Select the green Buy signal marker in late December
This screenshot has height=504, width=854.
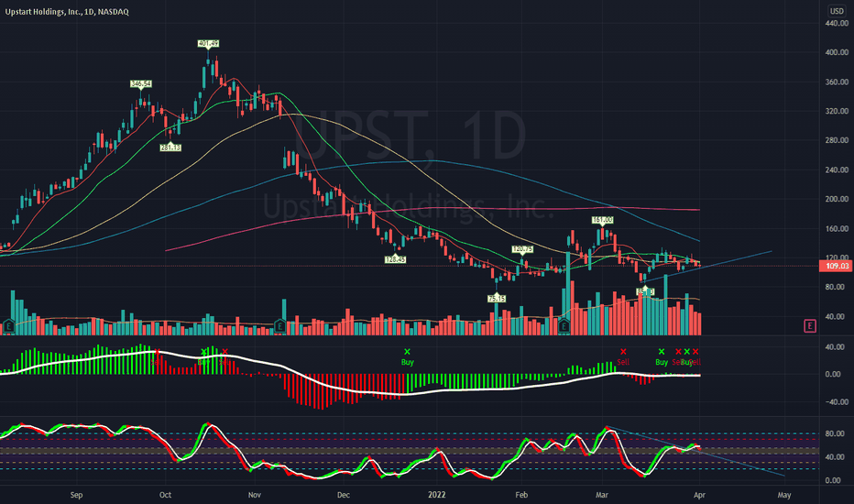tap(407, 356)
